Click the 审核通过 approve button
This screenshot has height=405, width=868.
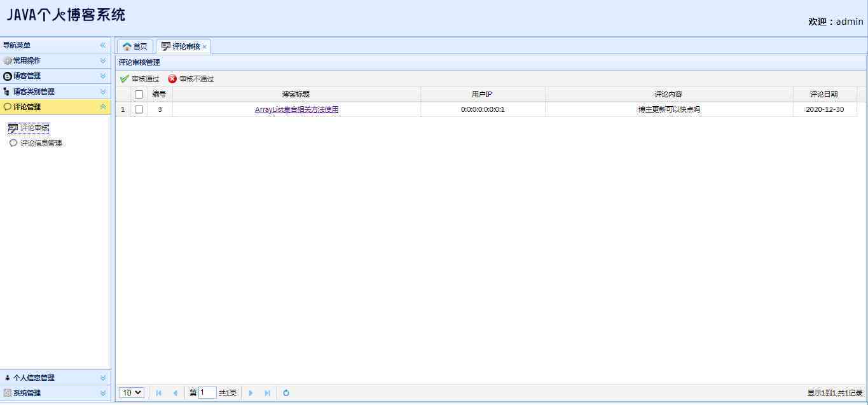(x=140, y=79)
